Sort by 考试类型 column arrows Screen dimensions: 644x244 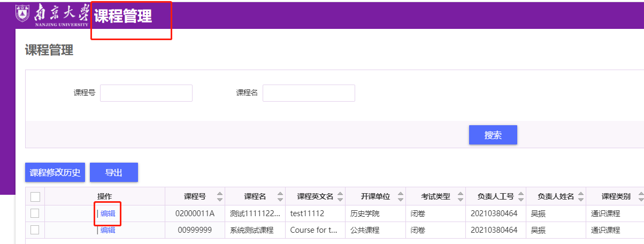[x=461, y=196]
